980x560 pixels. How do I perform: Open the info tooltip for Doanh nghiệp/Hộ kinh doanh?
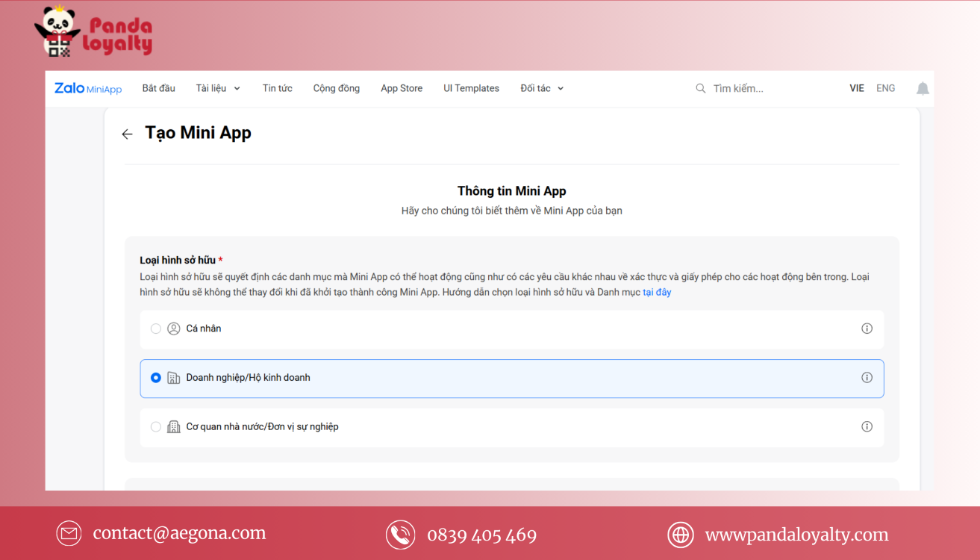[867, 377]
